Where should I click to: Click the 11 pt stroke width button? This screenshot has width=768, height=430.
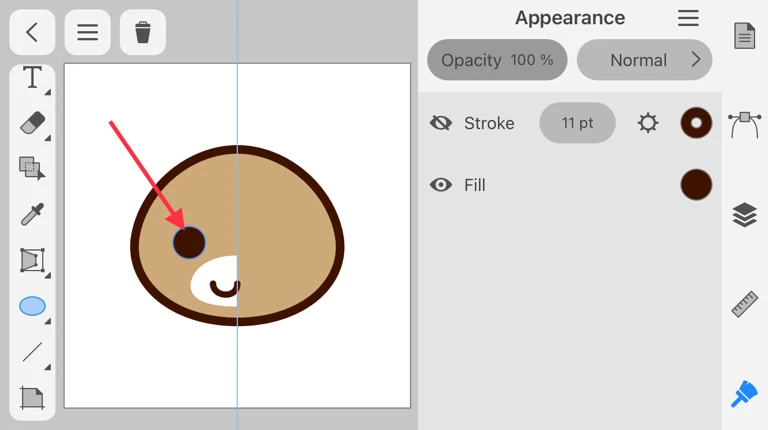click(x=577, y=123)
